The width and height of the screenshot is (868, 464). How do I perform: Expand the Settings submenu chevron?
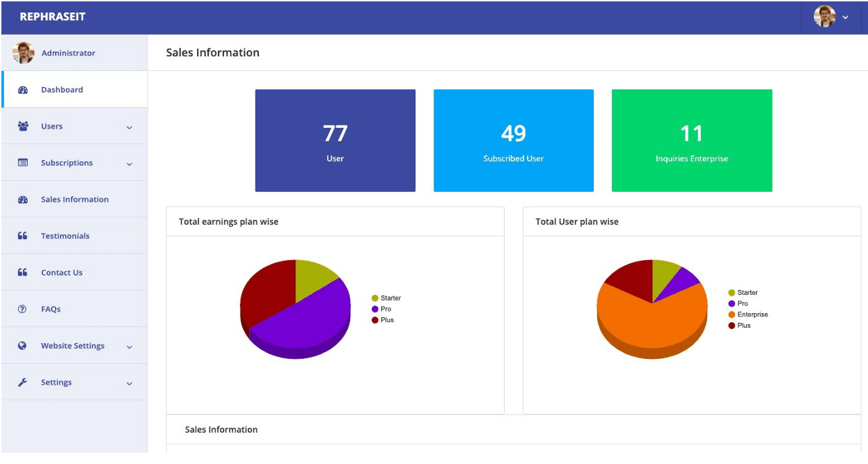click(x=129, y=383)
